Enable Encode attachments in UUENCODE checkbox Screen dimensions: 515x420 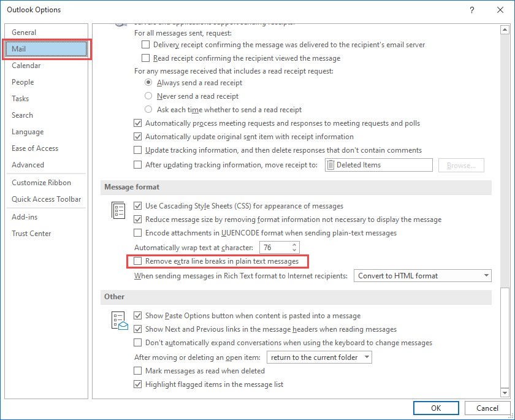137,233
